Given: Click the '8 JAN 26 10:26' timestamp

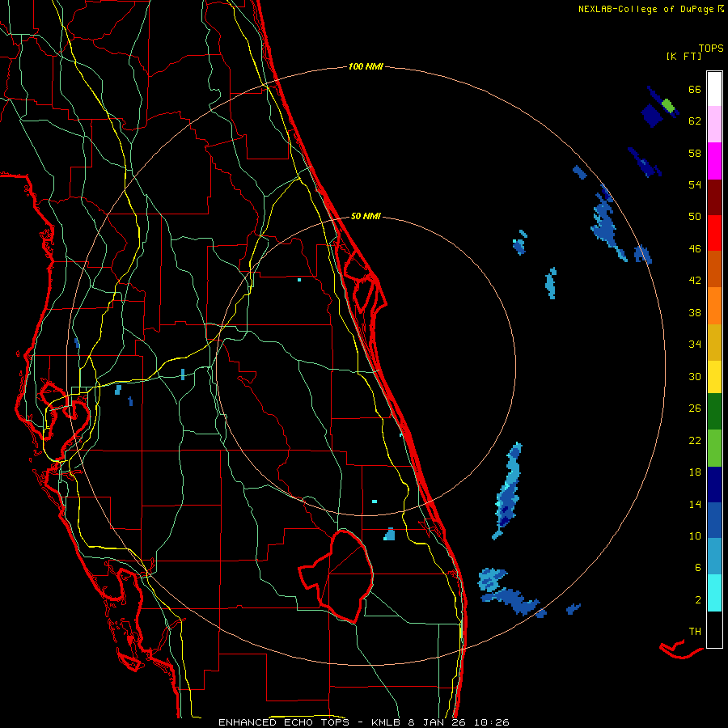Looking at the screenshot, I should (459, 722).
